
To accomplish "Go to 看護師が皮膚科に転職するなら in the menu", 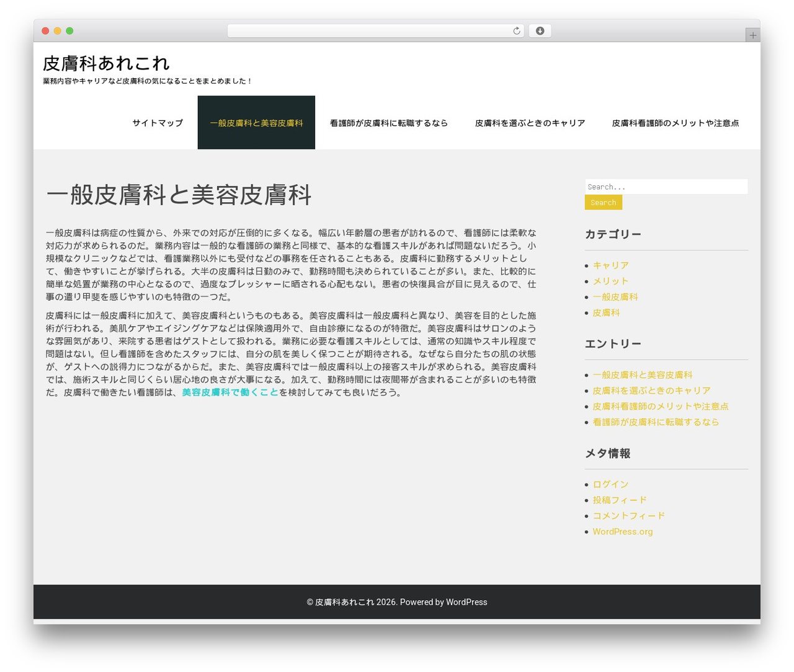I will point(389,123).
